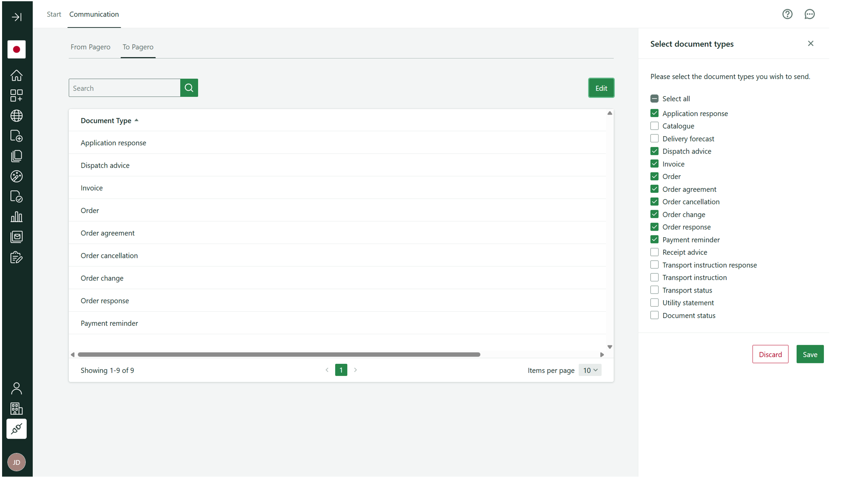Switch to the From Pagero tab
This screenshot has width=868, height=477.
pyautogui.click(x=90, y=47)
